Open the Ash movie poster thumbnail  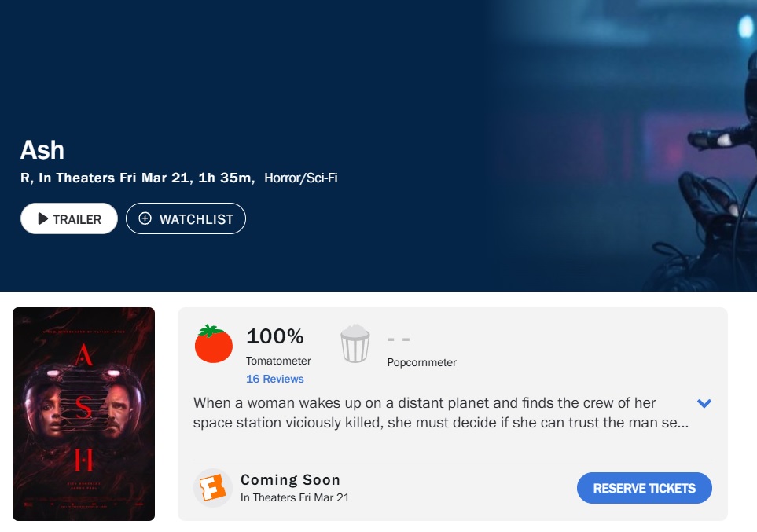(84, 414)
